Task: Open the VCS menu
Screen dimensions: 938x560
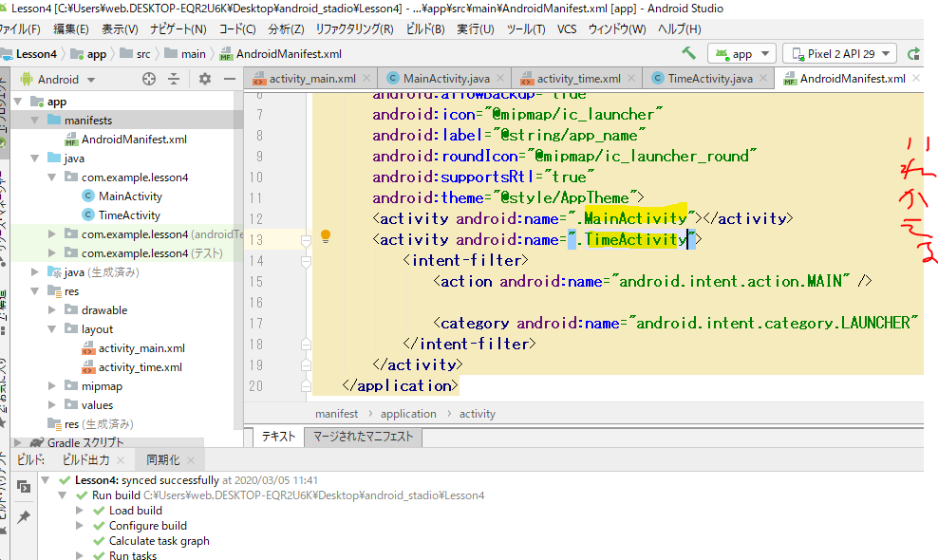Action: 567,29
